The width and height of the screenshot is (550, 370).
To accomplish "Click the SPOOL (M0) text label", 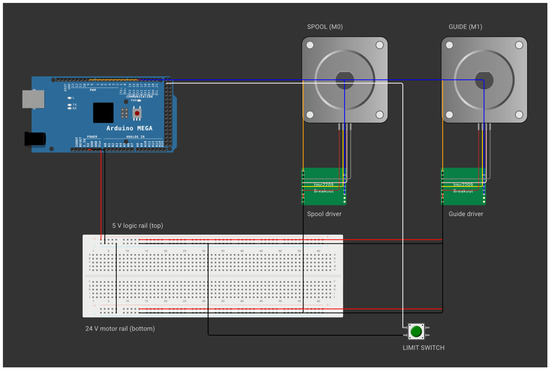I will click(325, 27).
